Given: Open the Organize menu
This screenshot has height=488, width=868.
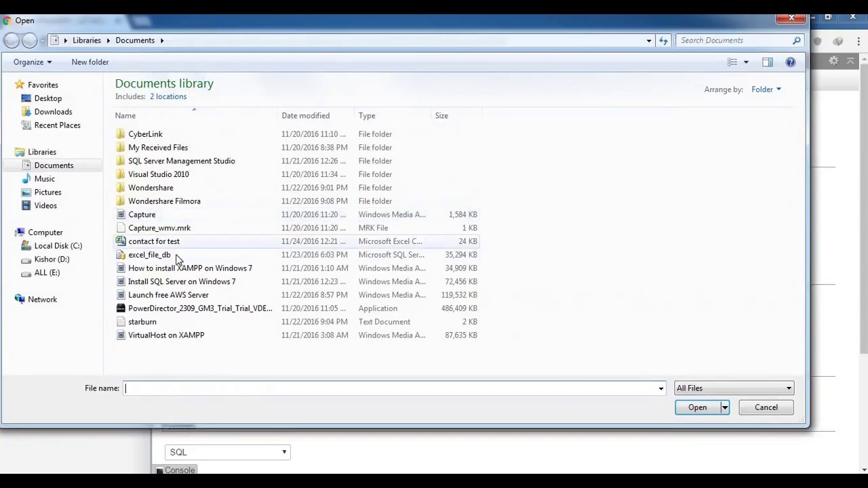Looking at the screenshot, I should click(x=33, y=62).
